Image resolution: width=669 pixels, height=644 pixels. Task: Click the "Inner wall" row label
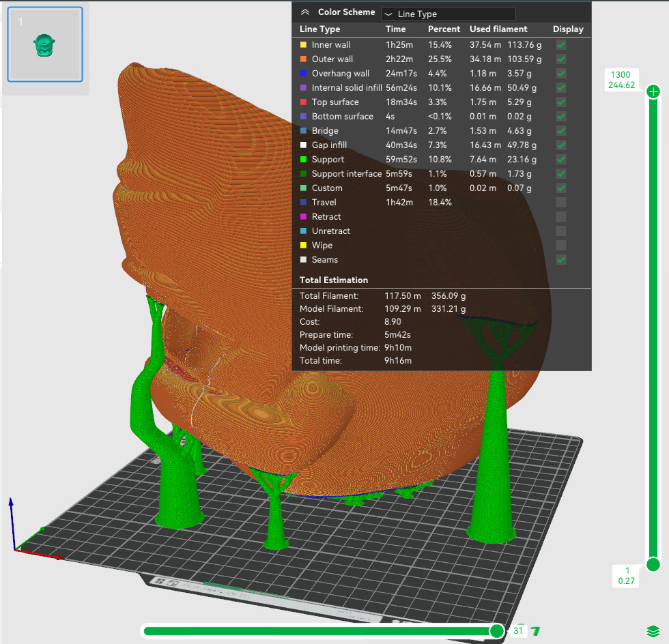pos(331,45)
